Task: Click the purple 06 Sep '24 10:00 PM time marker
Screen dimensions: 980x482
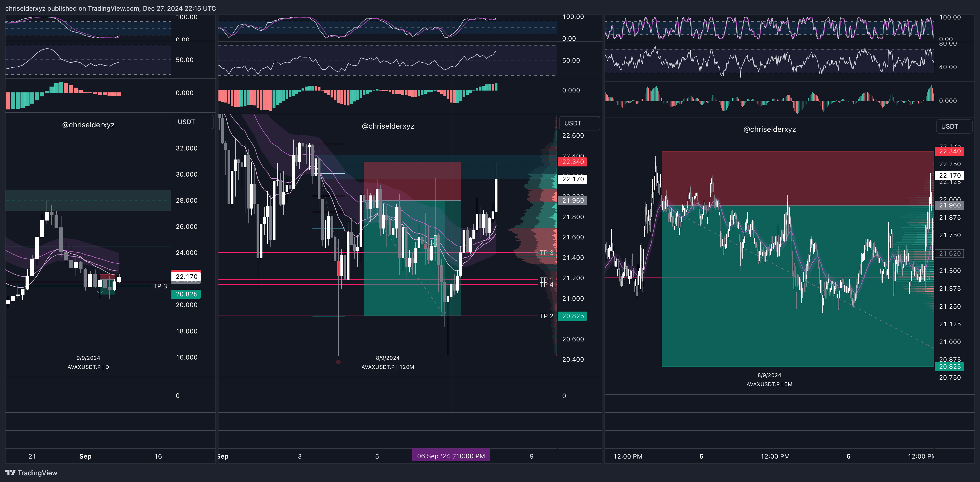Action: [451, 456]
